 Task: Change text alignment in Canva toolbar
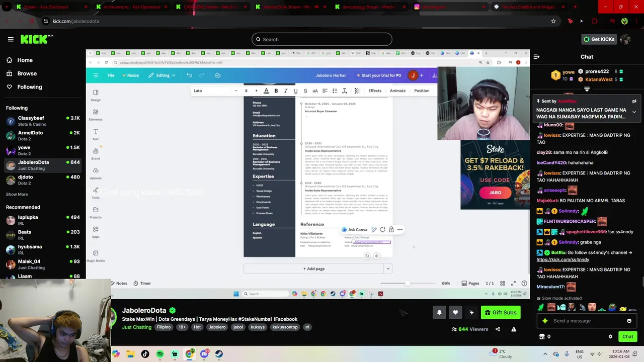[325, 91]
